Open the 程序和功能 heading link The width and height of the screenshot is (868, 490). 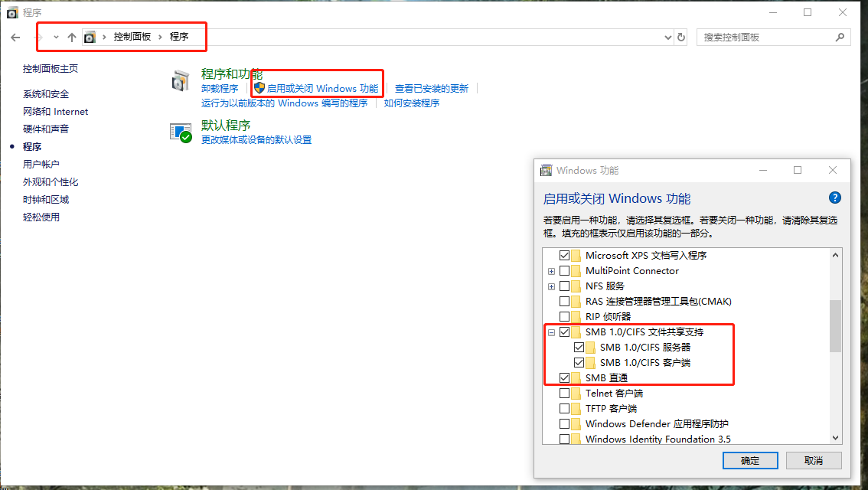[x=232, y=74]
